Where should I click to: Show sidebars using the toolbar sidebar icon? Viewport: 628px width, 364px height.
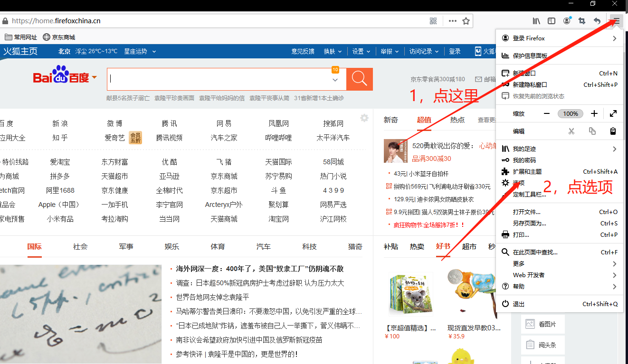click(x=552, y=21)
